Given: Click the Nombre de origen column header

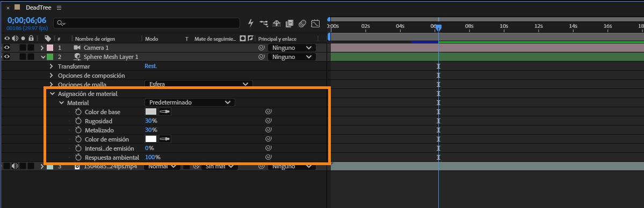Looking at the screenshot, I should tap(95, 39).
